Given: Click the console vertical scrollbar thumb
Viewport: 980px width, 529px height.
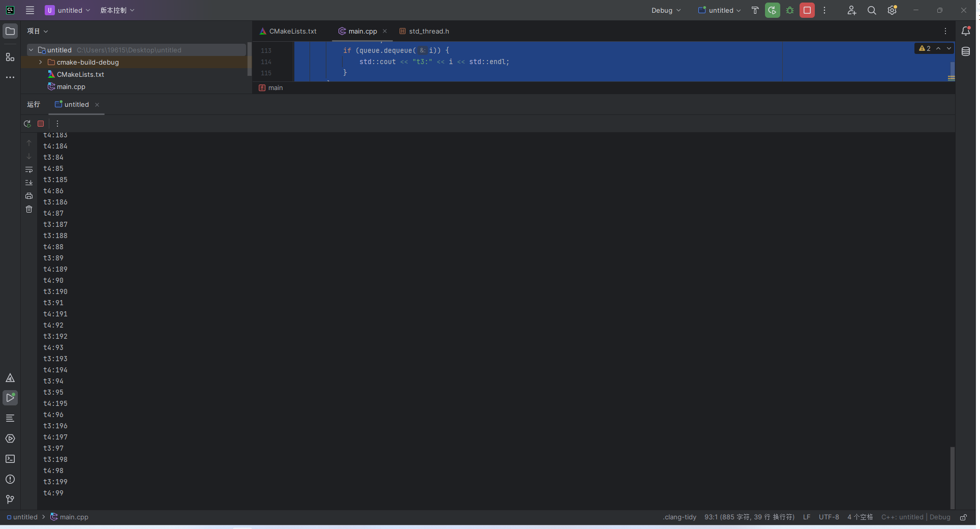Looking at the screenshot, I should point(952,477).
